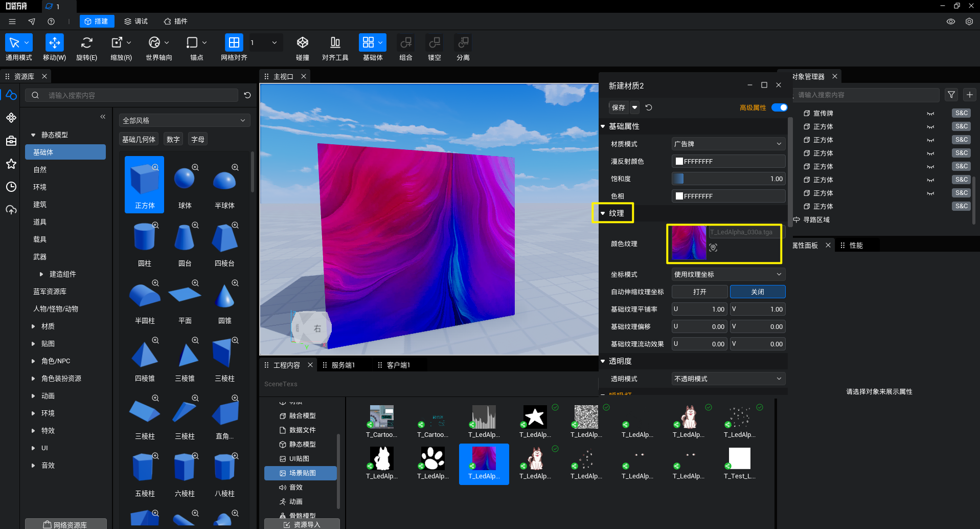Open the 保存 save options arrow
Viewport: 980px width, 529px height.
(x=634, y=107)
